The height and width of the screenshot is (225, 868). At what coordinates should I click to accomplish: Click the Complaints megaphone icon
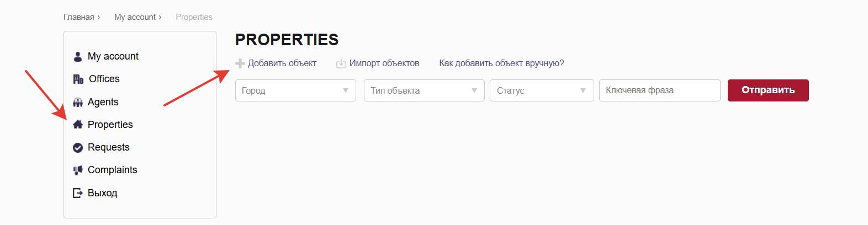point(78,170)
